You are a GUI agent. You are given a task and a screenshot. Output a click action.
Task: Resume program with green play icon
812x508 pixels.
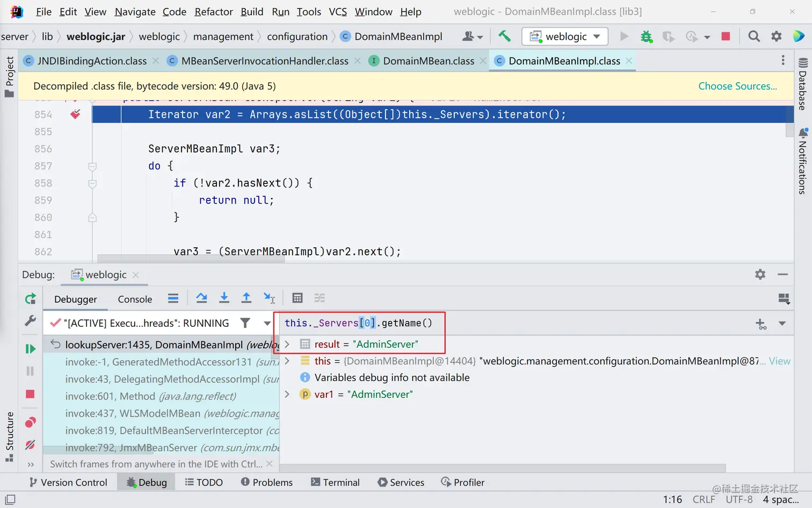(31, 349)
